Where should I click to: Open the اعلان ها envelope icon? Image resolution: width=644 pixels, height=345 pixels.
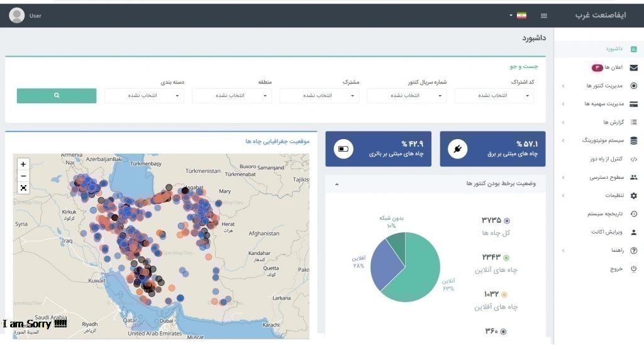click(x=634, y=67)
